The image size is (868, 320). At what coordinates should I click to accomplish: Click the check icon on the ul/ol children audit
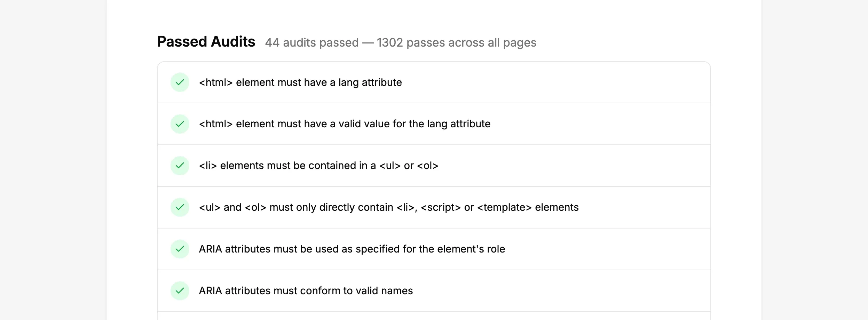(x=180, y=207)
